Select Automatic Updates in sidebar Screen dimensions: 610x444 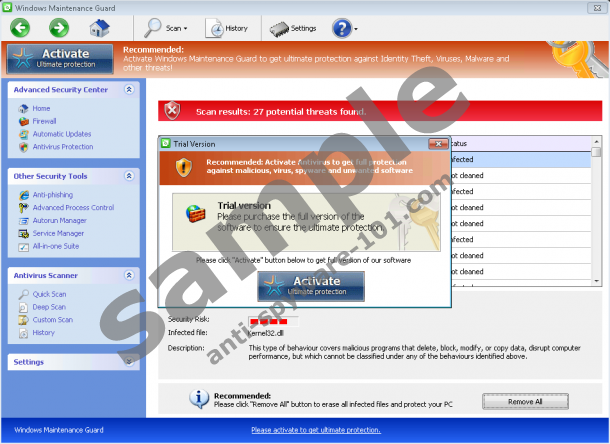pos(61,134)
